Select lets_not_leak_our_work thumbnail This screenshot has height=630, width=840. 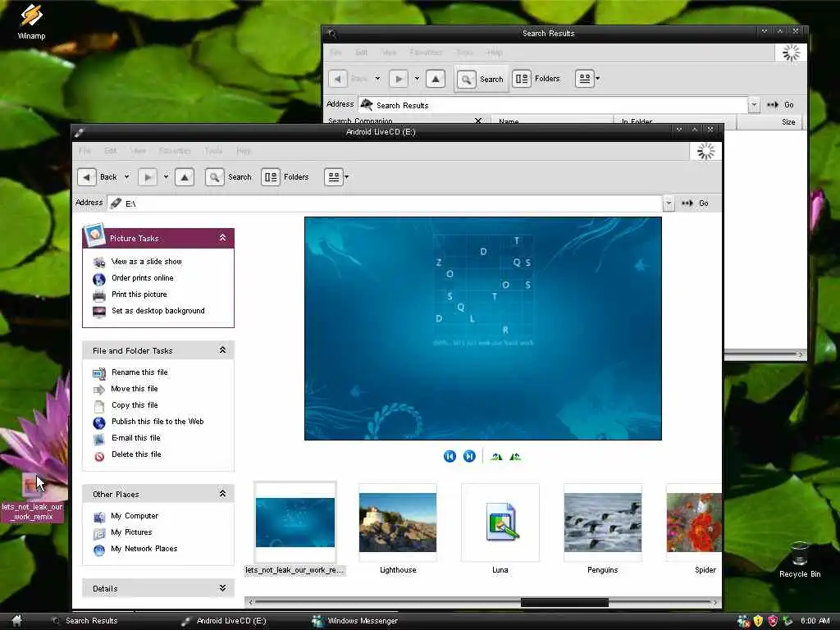295,528
